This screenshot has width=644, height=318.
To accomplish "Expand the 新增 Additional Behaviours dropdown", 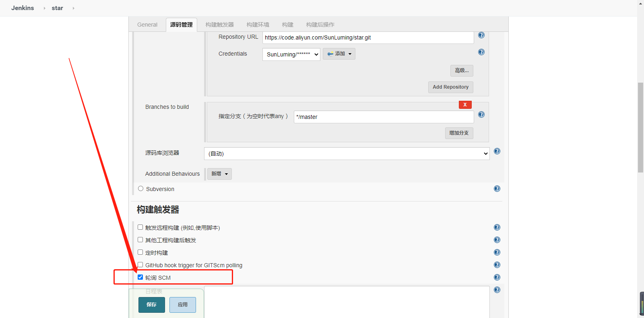I will point(219,174).
